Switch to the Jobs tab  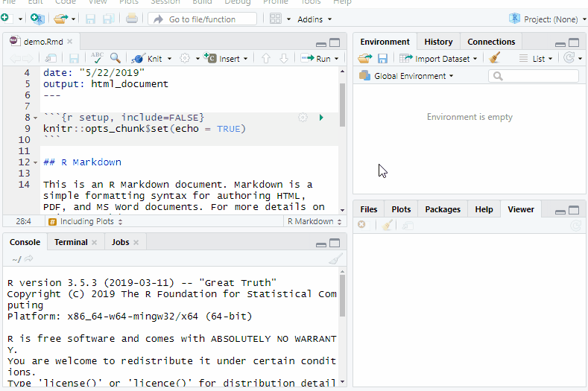point(120,242)
